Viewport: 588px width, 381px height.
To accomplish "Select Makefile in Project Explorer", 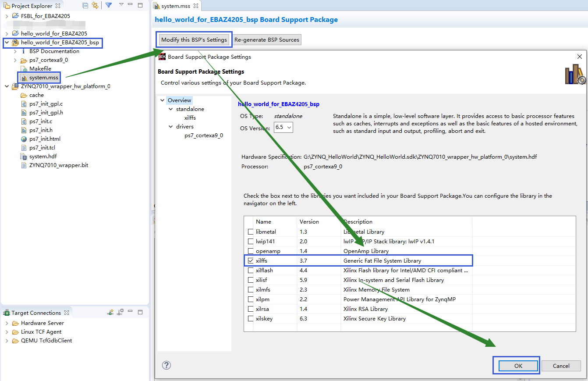I will coord(40,69).
